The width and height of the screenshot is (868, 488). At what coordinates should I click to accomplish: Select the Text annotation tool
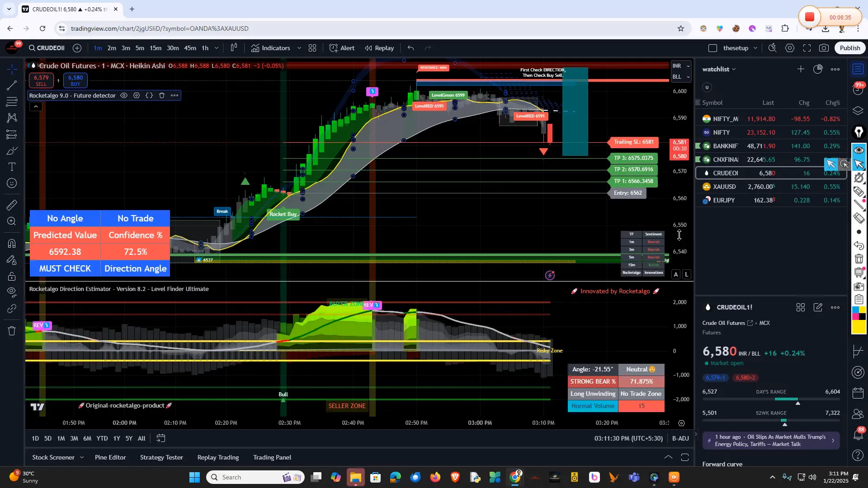12,167
